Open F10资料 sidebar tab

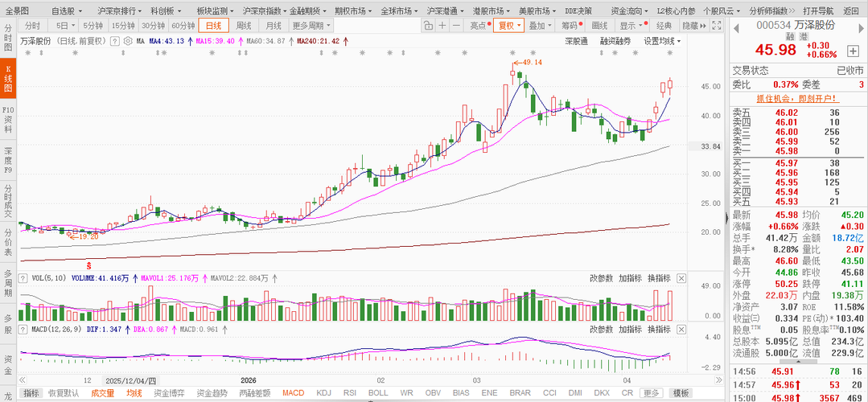pyautogui.click(x=8, y=120)
